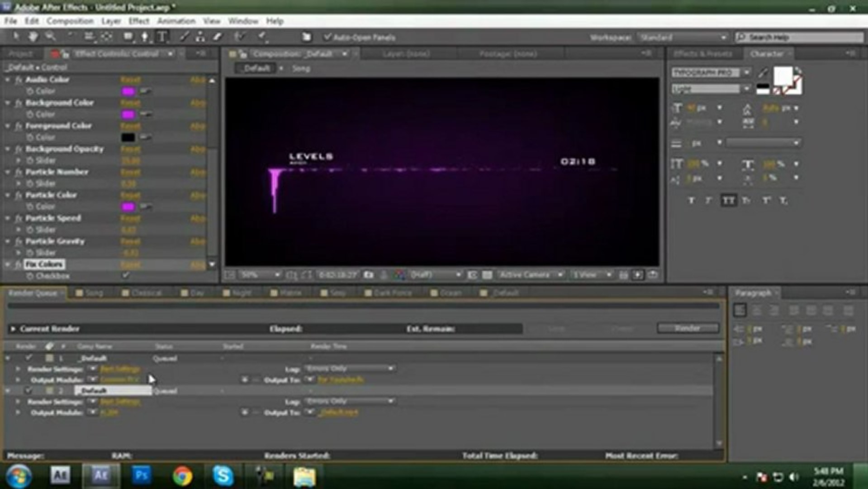Click Reset for the Audio Color effect
The height and width of the screenshot is (489, 868).
[x=130, y=80]
